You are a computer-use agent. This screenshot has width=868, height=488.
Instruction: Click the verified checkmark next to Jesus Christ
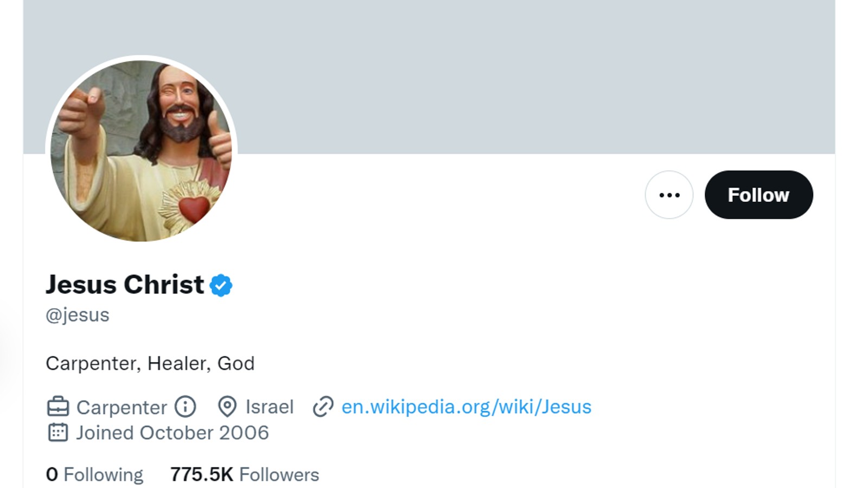(x=220, y=284)
